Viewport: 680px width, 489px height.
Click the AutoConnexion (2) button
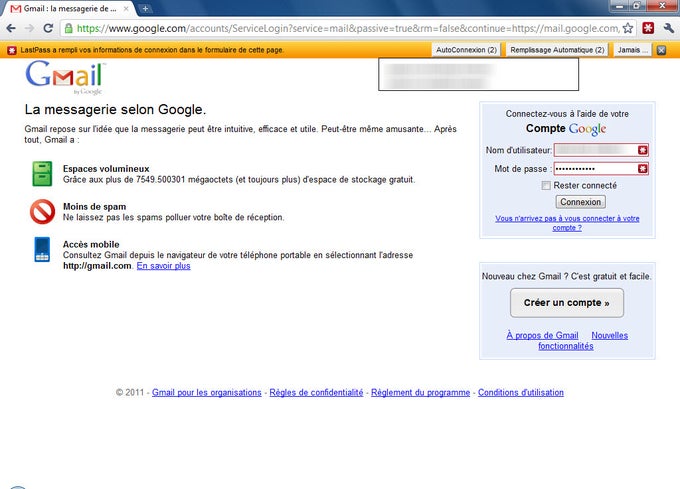[466, 50]
